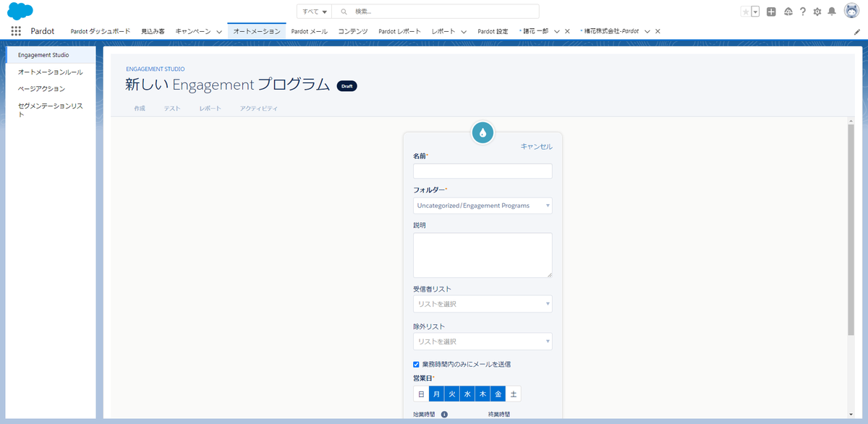The image size is (868, 424).
Task: Click the pencil edit navigation icon
Action: [x=857, y=32]
